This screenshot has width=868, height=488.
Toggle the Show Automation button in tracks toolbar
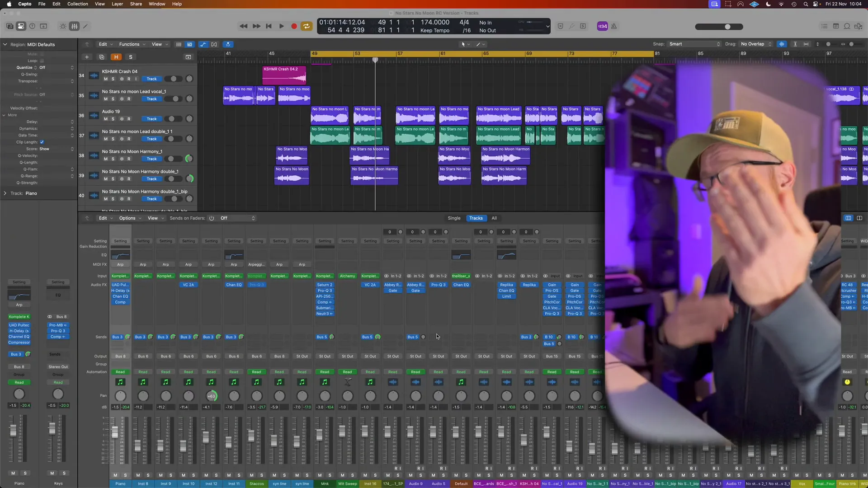point(203,44)
